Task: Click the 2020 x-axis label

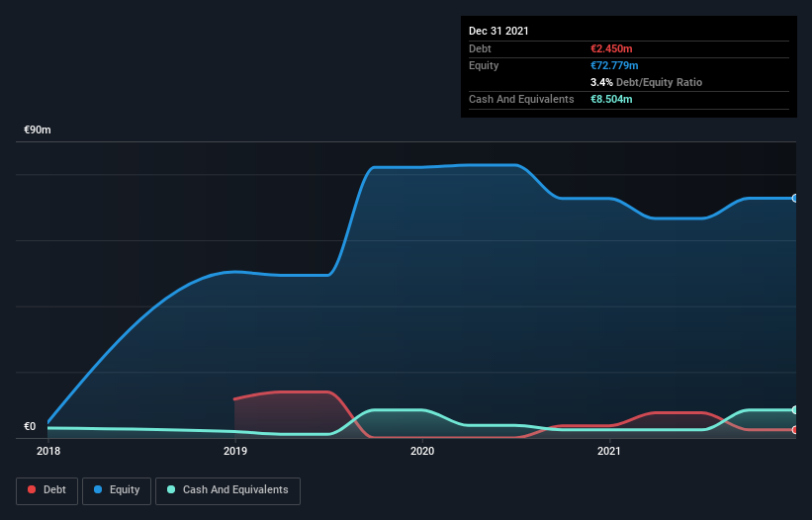Action: tap(422, 451)
